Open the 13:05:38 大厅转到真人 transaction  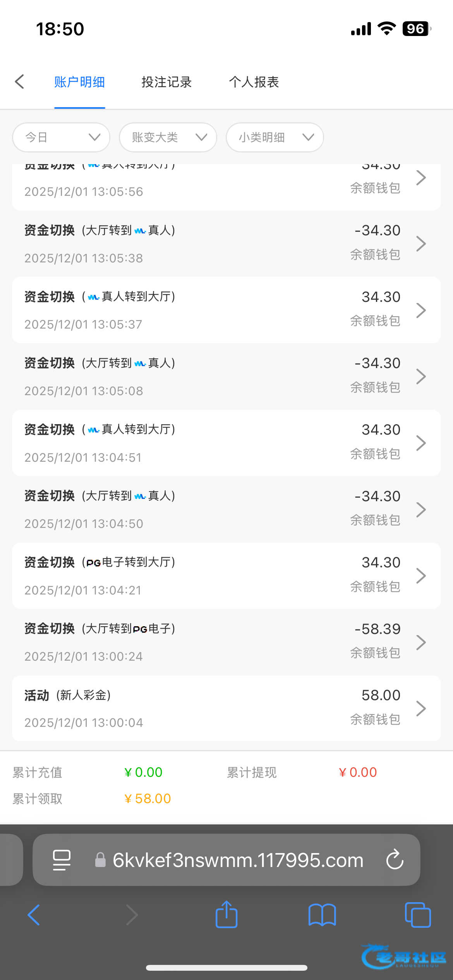pyautogui.click(x=226, y=244)
